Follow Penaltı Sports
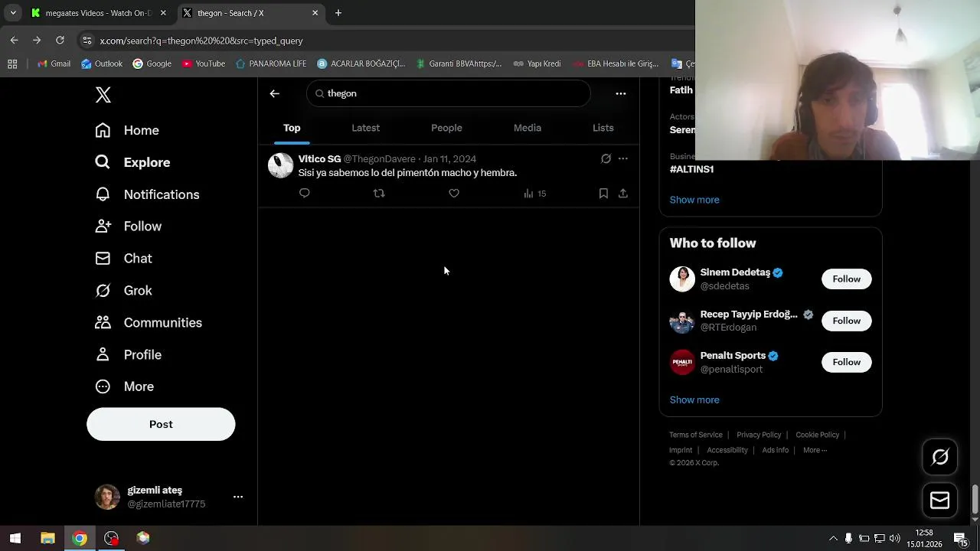 pyautogui.click(x=847, y=362)
